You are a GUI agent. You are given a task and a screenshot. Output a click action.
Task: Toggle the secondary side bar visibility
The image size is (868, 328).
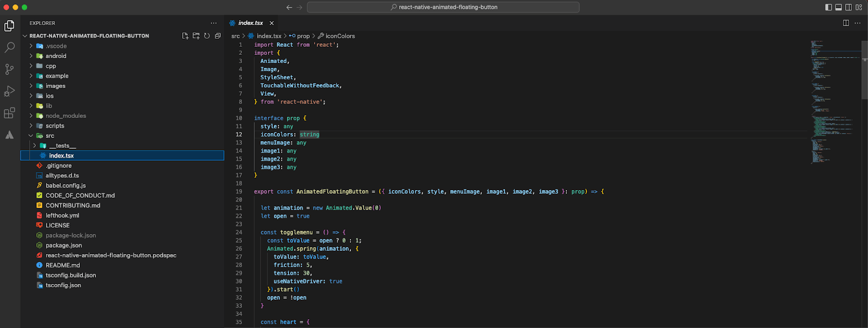pos(848,7)
